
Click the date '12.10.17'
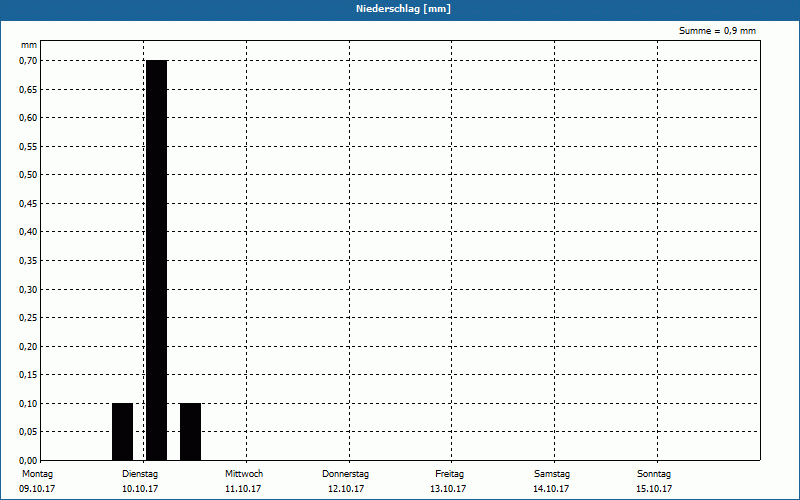pos(346,489)
